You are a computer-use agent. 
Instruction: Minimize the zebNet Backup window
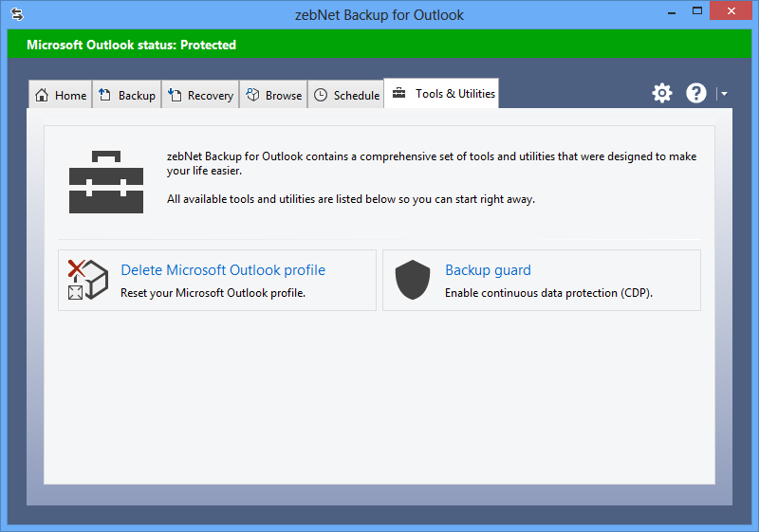672,11
